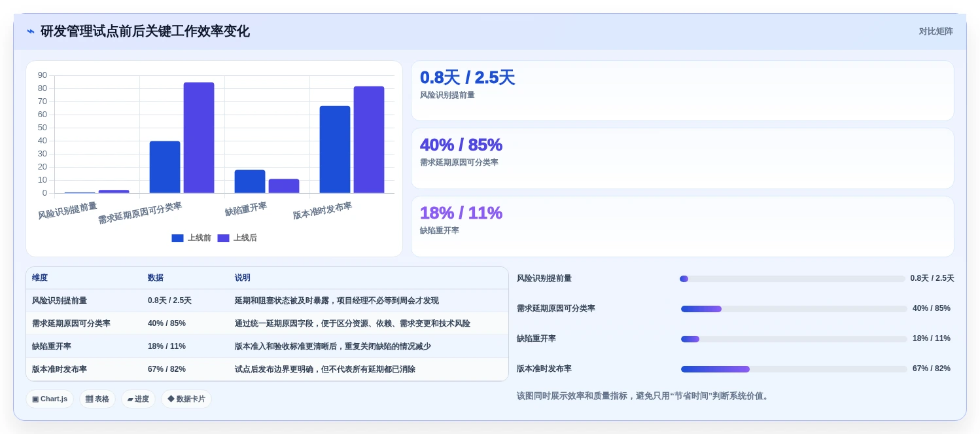The width and height of the screenshot is (980, 434).
Task: Click the 40% / 85% data card
Action: [682, 158]
